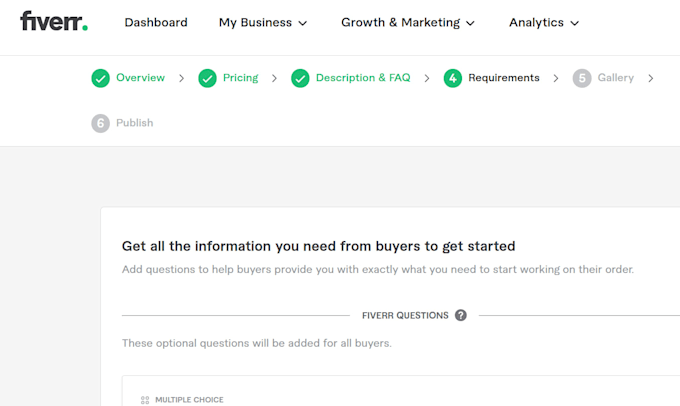The height and width of the screenshot is (406, 680).
Task: Jump to the Gallery step
Action: point(616,78)
